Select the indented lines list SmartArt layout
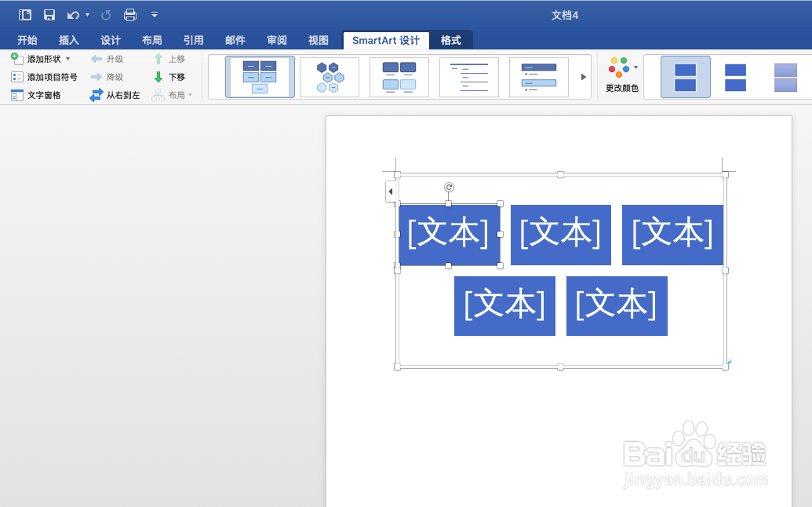 coord(469,77)
